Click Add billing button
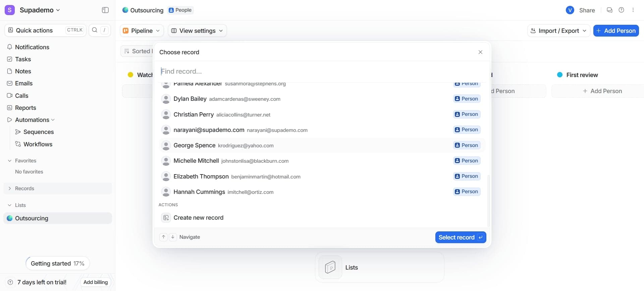644x291 pixels. (x=96, y=282)
